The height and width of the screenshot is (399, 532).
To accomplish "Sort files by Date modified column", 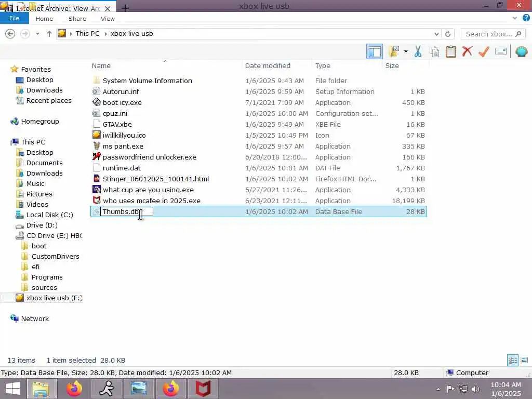I will (x=268, y=66).
